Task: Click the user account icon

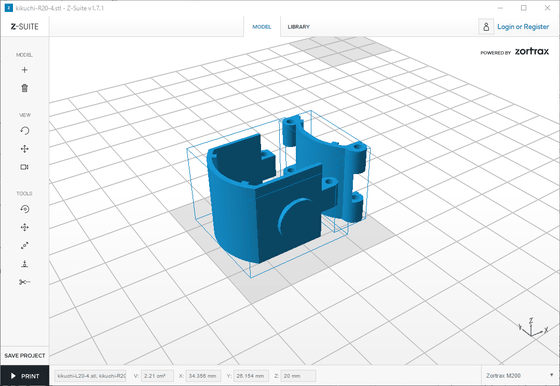Action: [486, 27]
